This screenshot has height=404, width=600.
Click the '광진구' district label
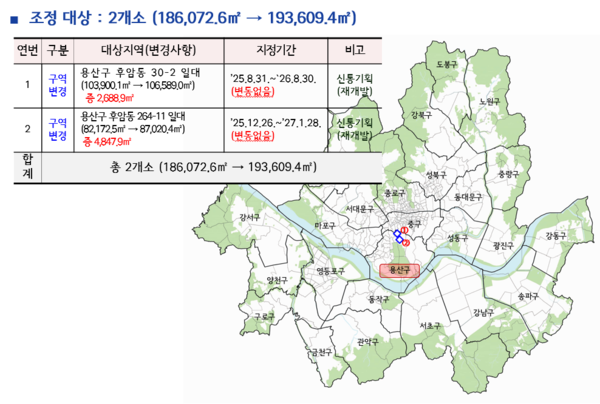pyautogui.click(x=504, y=246)
